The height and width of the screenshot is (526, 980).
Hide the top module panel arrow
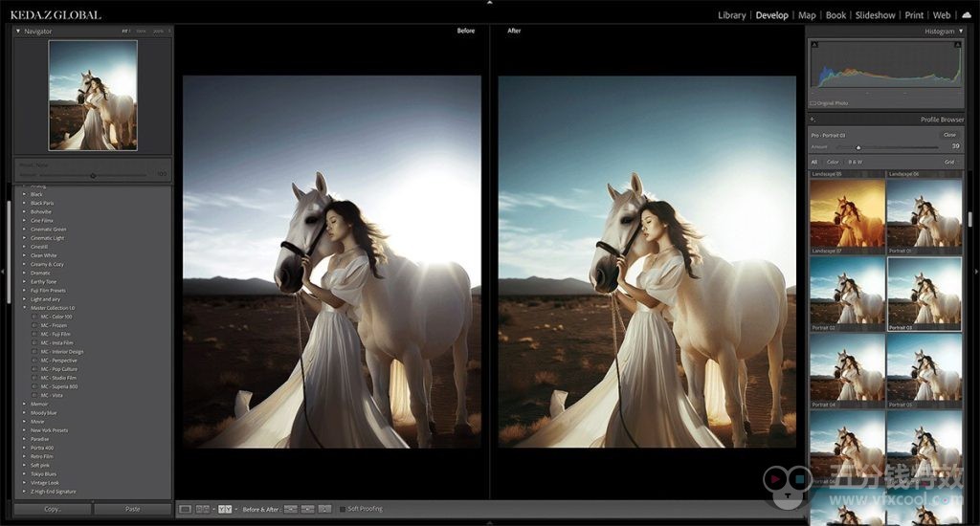click(489, 3)
